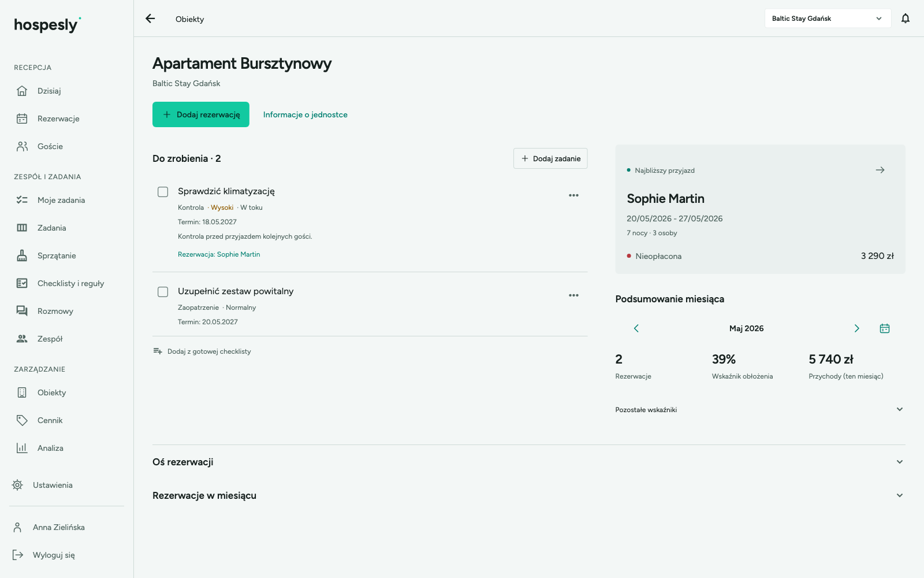Click the Sprzątanie broom icon
Viewport: 924px width, 578px height.
click(x=22, y=255)
